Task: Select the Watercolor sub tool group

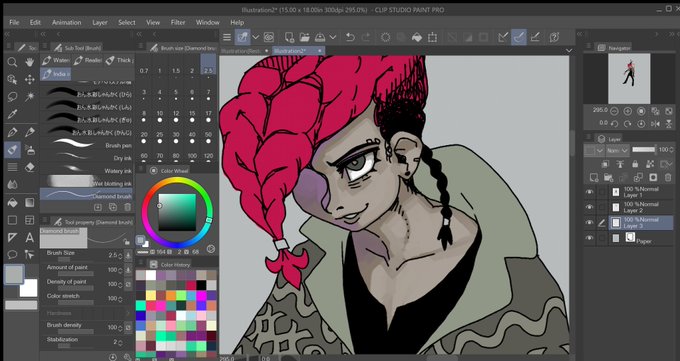Action: [56, 60]
